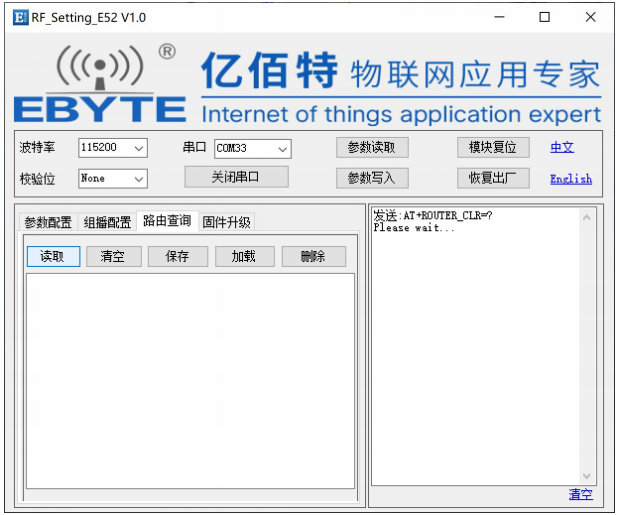Switch language with the English link
The width and height of the screenshot is (618, 515).
tap(570, 179)
